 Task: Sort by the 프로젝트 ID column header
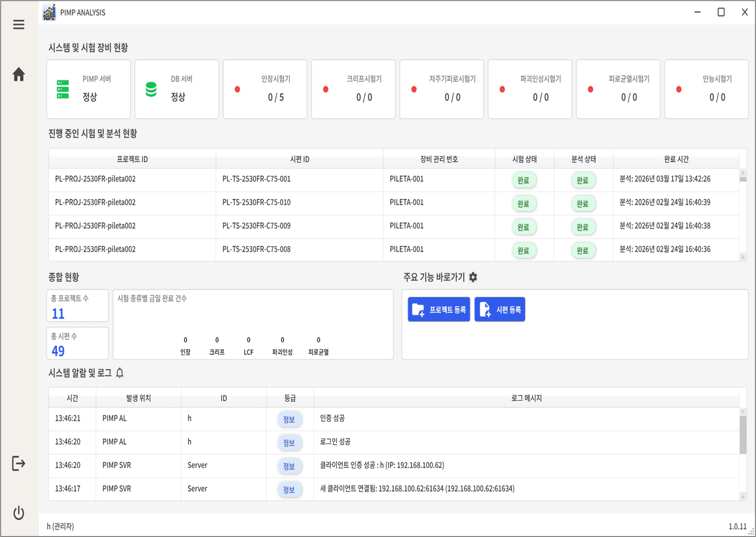coord(132,159)
